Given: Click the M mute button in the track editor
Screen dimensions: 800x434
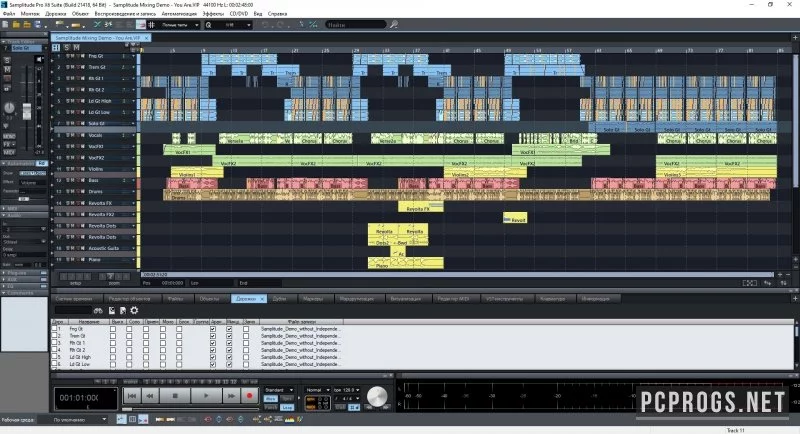Looking at the screenshot, I should [x=7, y=70].
